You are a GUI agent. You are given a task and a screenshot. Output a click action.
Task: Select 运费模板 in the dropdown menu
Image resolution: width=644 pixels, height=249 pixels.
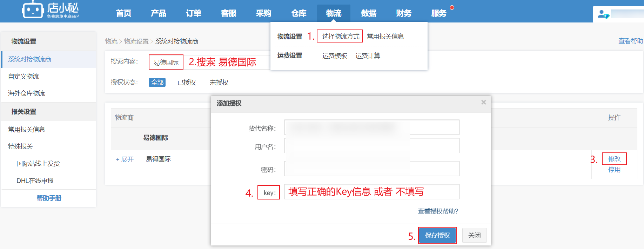335,55
